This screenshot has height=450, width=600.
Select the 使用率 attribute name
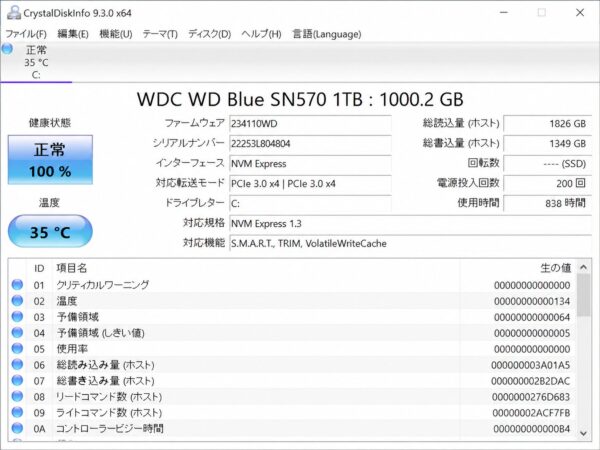pos(72,349)
